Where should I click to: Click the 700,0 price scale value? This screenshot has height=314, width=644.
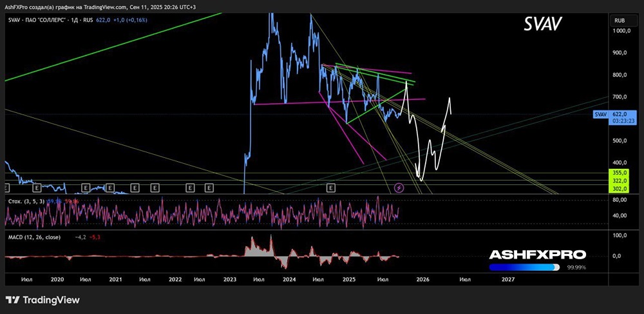620,97
